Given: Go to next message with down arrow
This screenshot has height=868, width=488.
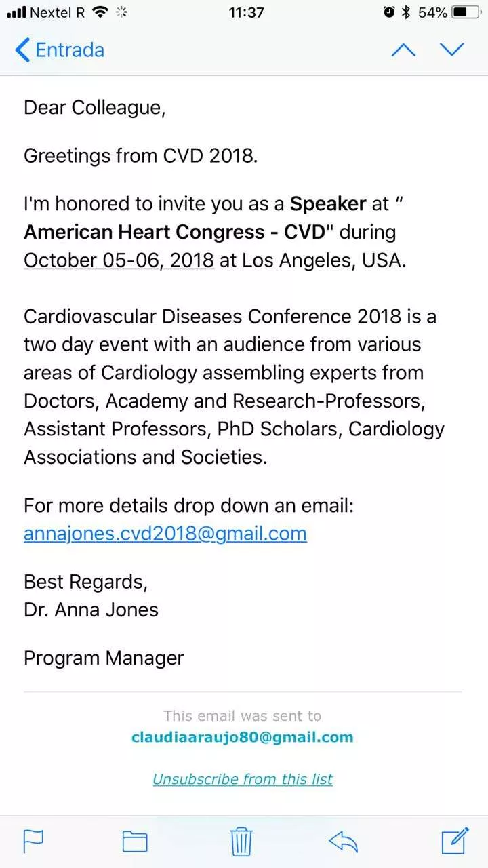Looking at the screenshot, I should [x=451, y=50].
